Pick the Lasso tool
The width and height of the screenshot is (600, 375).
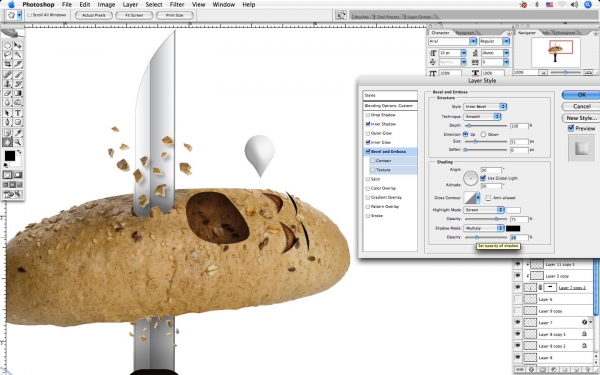coord(8,55)
